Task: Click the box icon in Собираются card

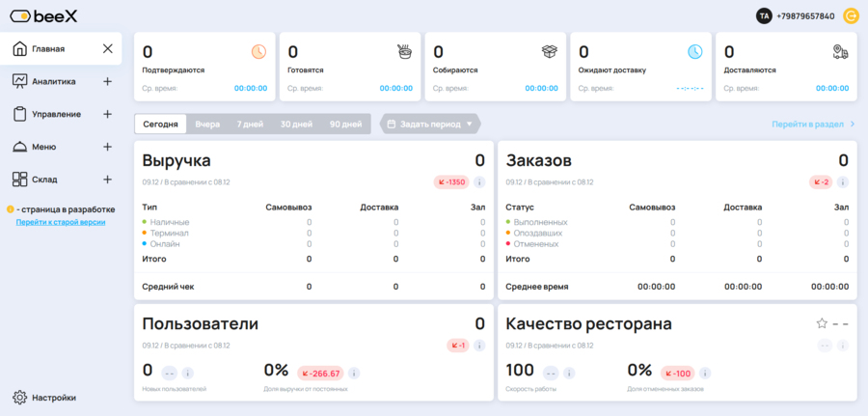Action: (x=550, y=51)
